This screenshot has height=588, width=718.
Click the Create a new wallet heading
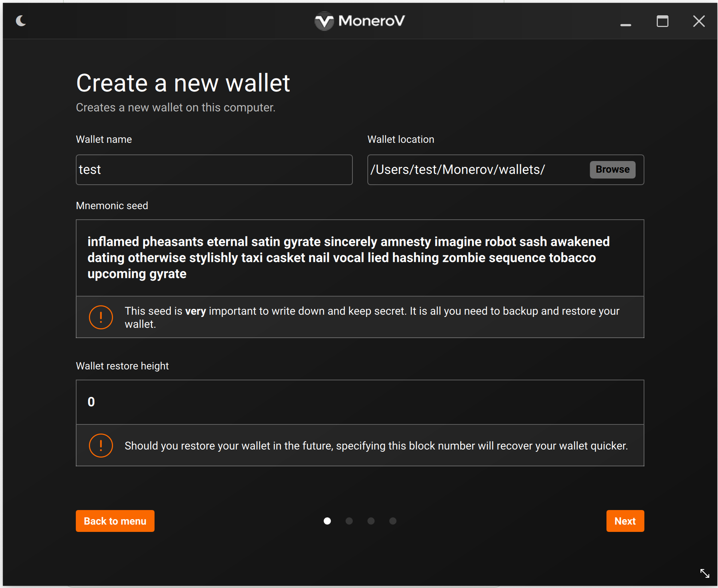pyautogui.click(x=183, y=83)
